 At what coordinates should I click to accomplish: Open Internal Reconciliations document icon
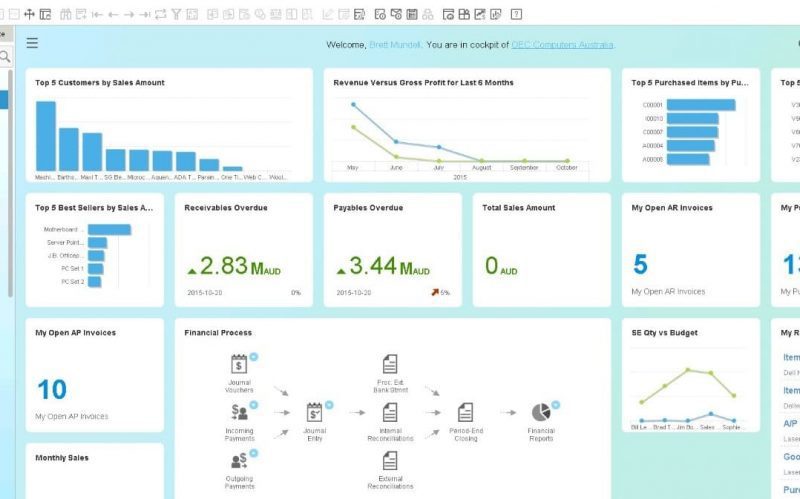tap(390, 412)
